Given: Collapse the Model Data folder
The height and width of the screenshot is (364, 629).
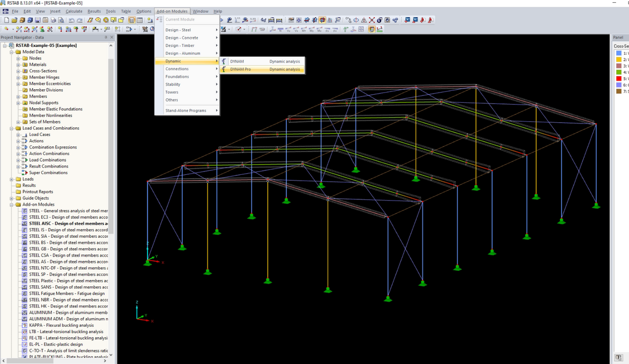Looking at the screenshot, I should click(x=11, y=52).
